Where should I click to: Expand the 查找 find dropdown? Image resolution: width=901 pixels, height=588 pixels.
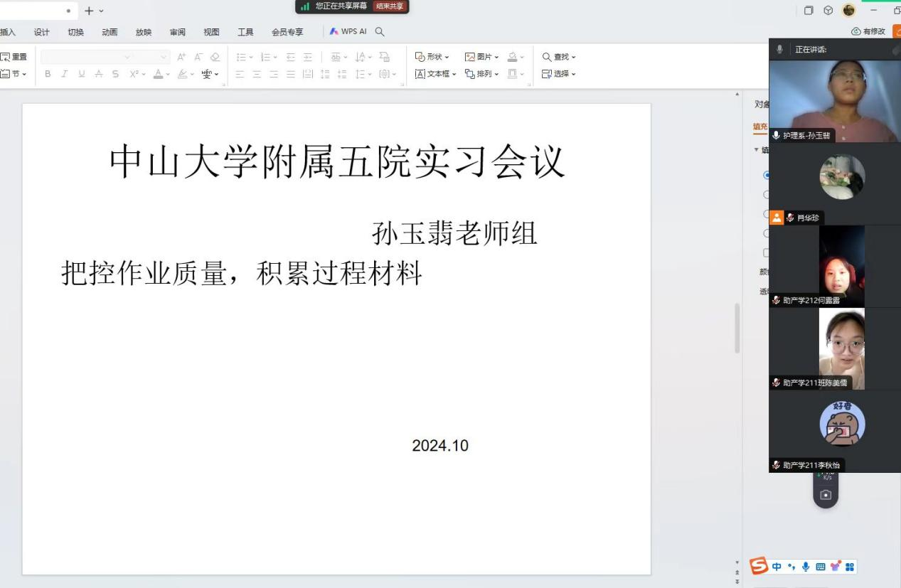click(559, 57)
